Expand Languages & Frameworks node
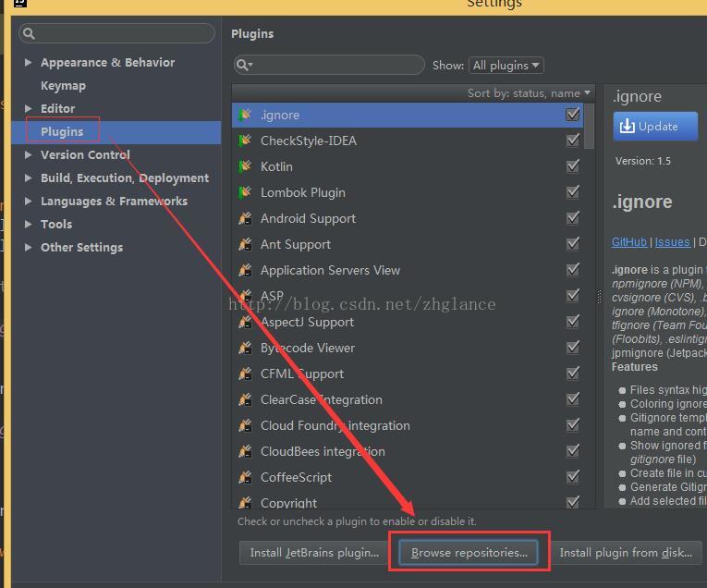 pos(28,201)
